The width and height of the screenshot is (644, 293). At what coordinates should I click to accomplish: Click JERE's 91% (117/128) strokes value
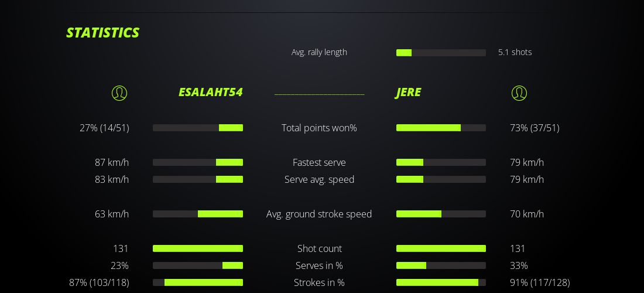tap(540, 282)
